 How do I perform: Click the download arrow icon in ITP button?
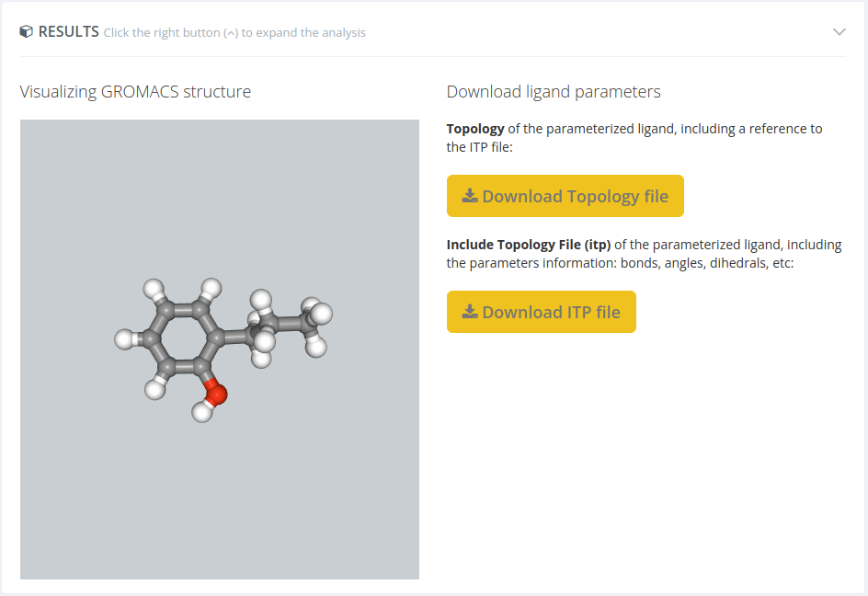470,311
